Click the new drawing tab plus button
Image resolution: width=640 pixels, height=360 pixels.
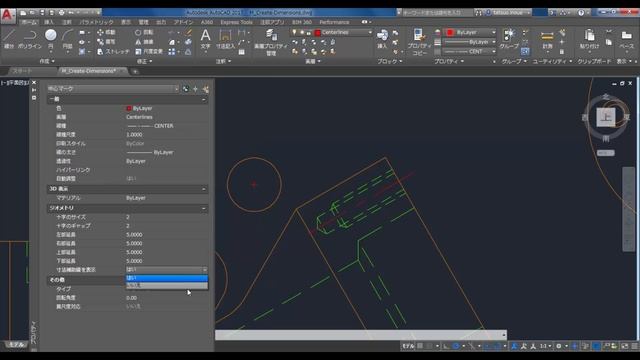135,72
